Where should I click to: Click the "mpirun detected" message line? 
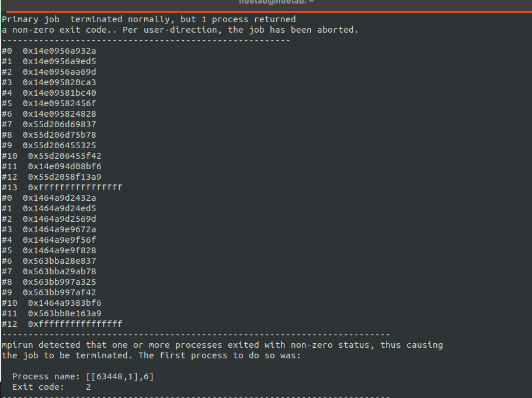click(x=222, y=345)
